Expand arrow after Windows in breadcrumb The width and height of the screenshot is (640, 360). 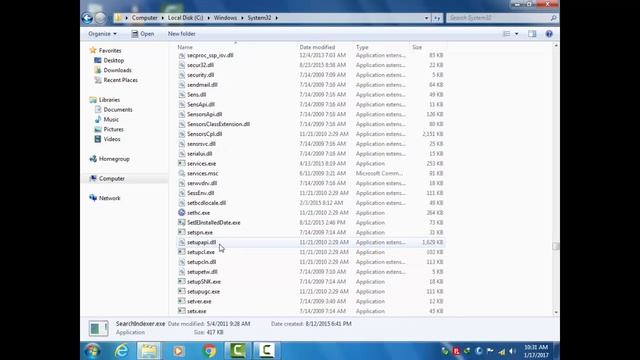coord(242,18)
